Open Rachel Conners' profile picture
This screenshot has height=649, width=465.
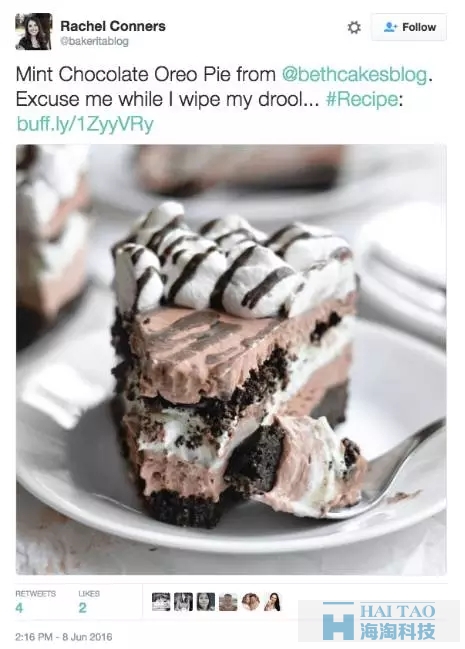click(x=34, y=31)
